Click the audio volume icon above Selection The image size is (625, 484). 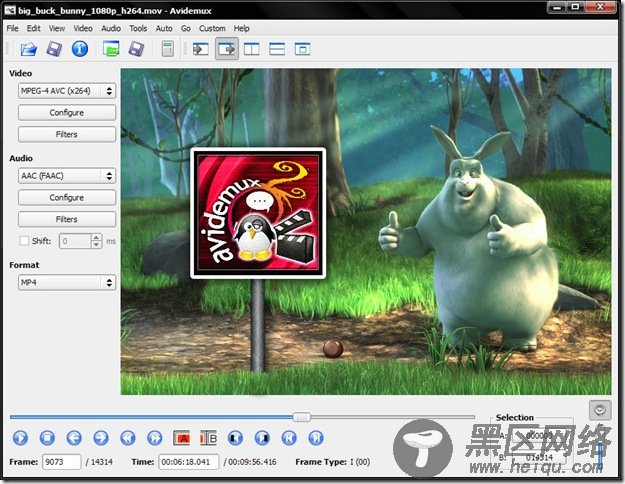pos(600,410)
